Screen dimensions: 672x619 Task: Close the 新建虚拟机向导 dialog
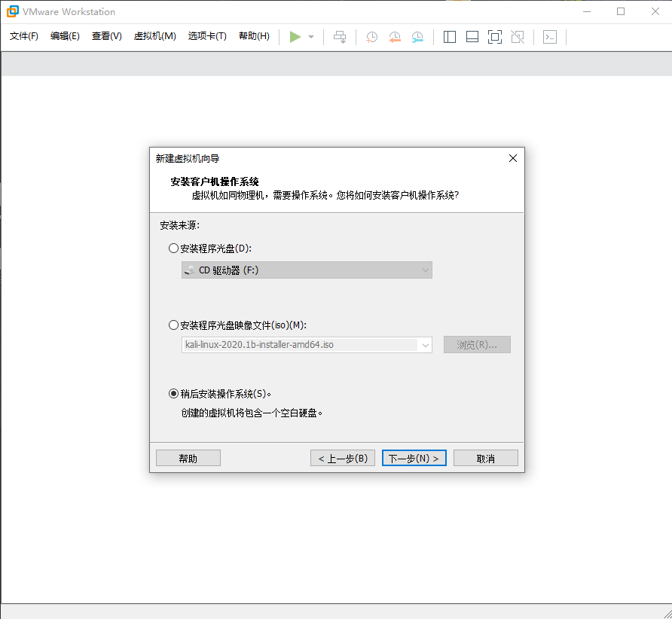512,158
